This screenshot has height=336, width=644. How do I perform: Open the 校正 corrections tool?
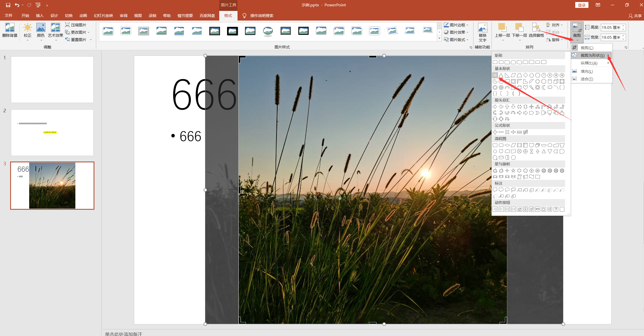(x=27, y=31)
